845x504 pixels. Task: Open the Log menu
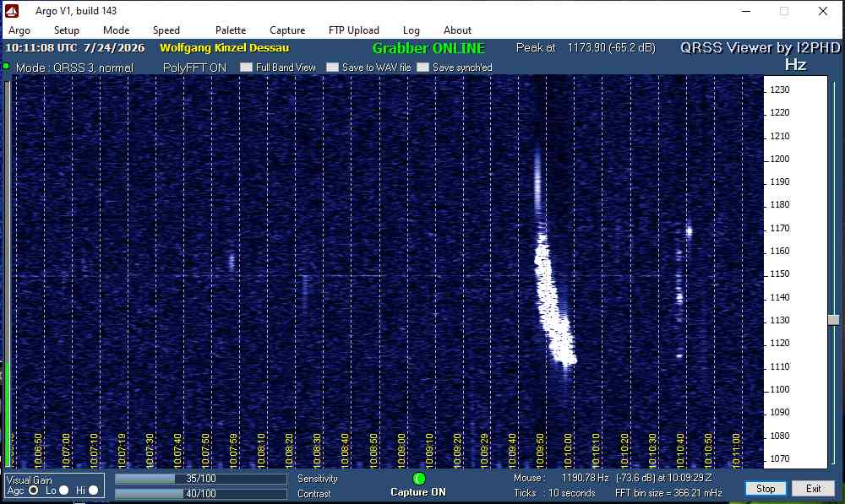[412, 30]
